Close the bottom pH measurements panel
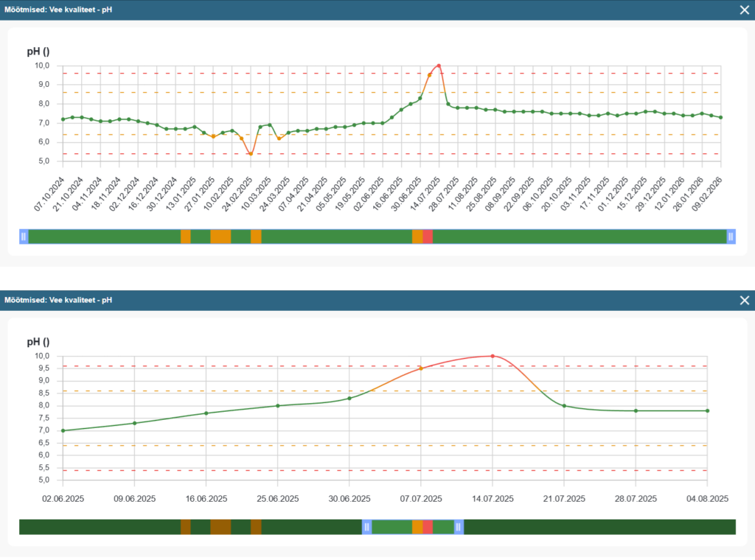This screenshot has height=560, width=755. pos(744,300)
